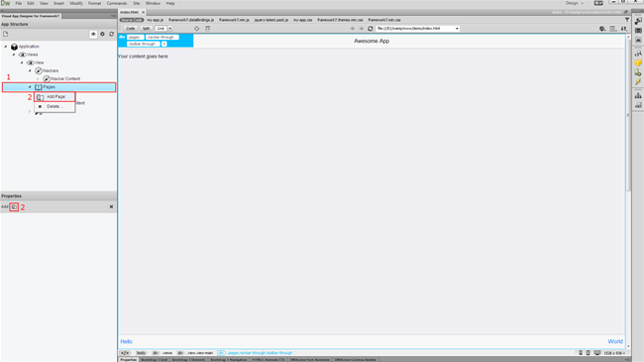The height and width of the screenshot is (362, 644).
Task: Open the gear settings icon in App Structure
Action: coord(103,34)
